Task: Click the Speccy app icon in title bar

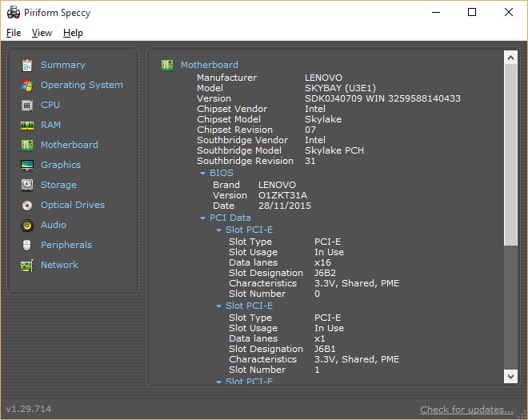Action: (x=14, y=13)
